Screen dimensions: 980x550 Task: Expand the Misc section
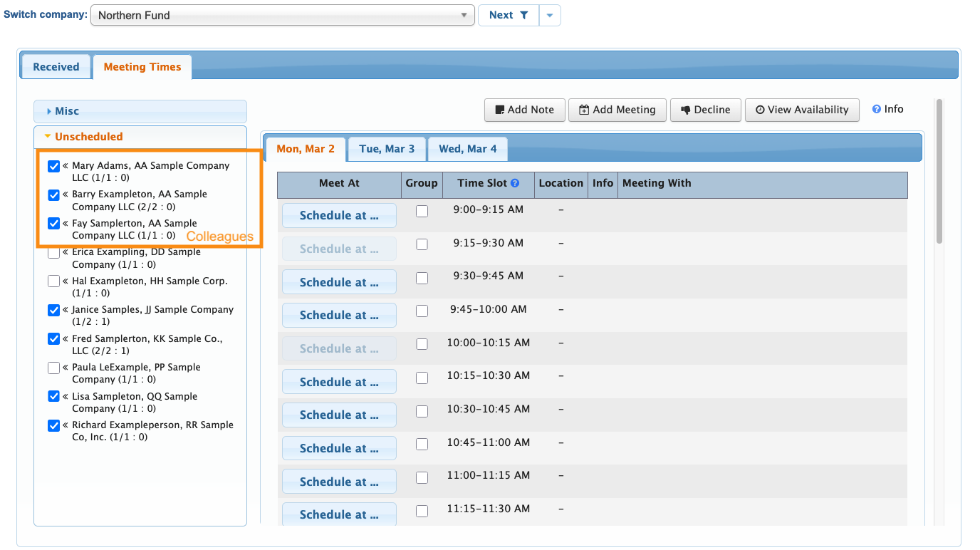67,111
